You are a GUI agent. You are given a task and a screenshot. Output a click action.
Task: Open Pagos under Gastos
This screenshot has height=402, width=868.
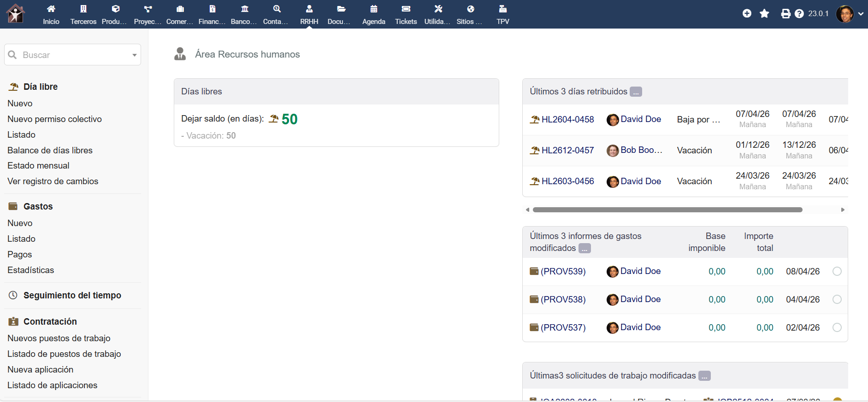coord(19,254)
